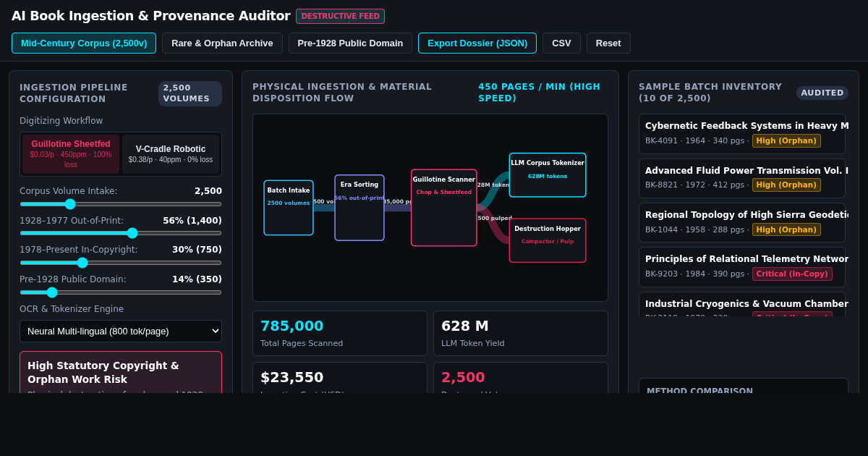Click the DESTRUCTIVE FEED badge
The image size is (868, 456).
pyautogui.click(x=340, y=16)
